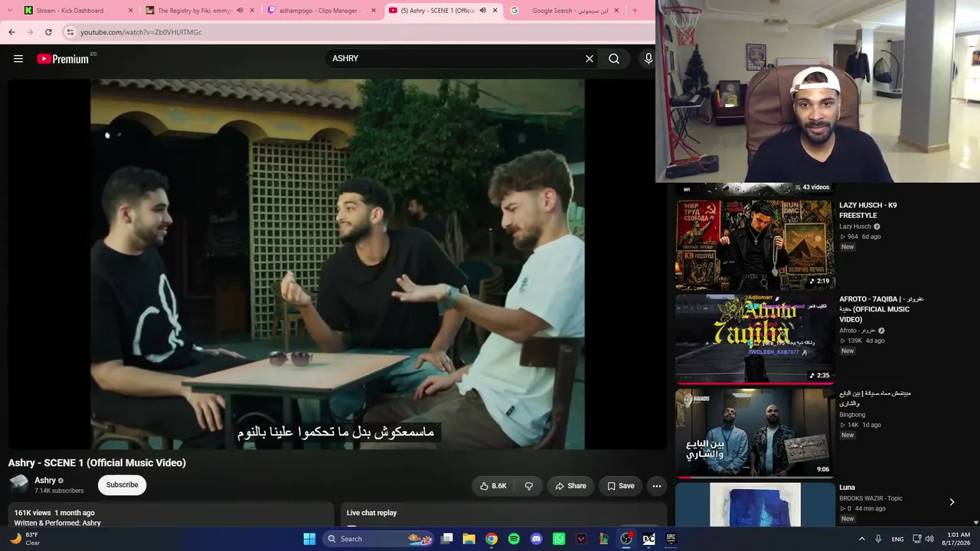Viewport: 980px width, 551px height.
Task: Select the Ashry - SCENE 1 tab
Action: click(443, 11)
